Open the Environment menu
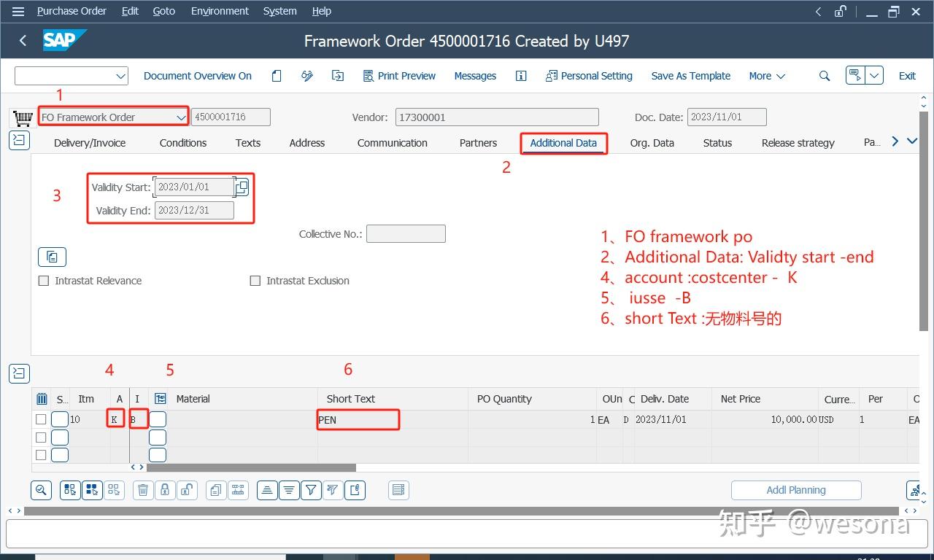The height and width of the screenshot is (560, 934). coord(220,11)
